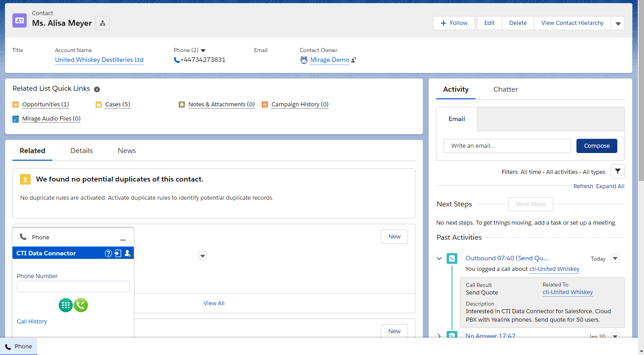Open CTI Data Connector help via question mark icon

pos(108,253)
